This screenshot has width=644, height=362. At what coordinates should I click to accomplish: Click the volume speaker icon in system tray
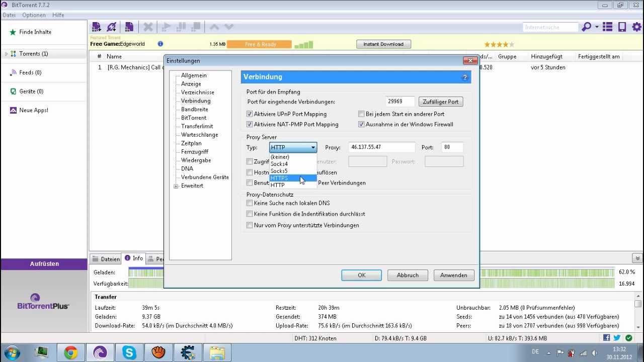pos(595,352)
